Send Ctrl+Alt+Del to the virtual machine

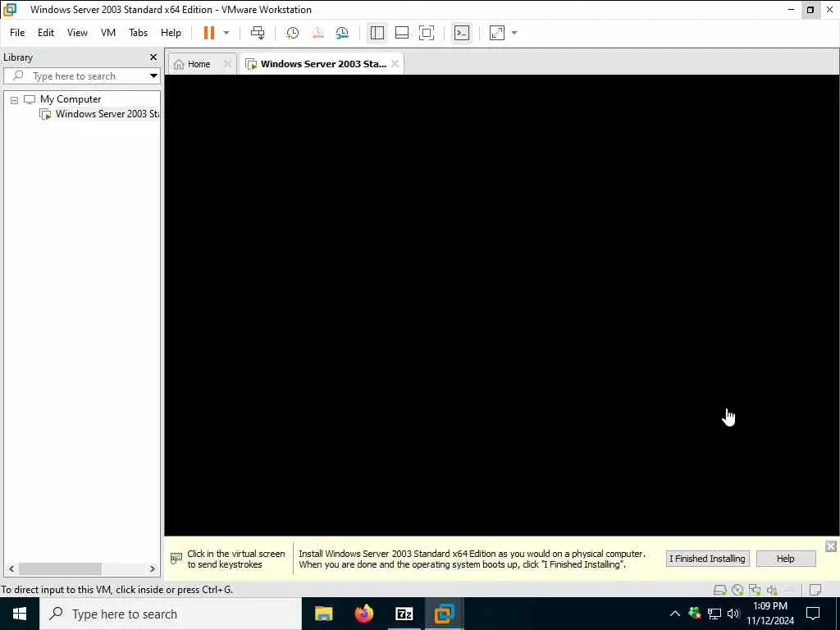(258, 33)
